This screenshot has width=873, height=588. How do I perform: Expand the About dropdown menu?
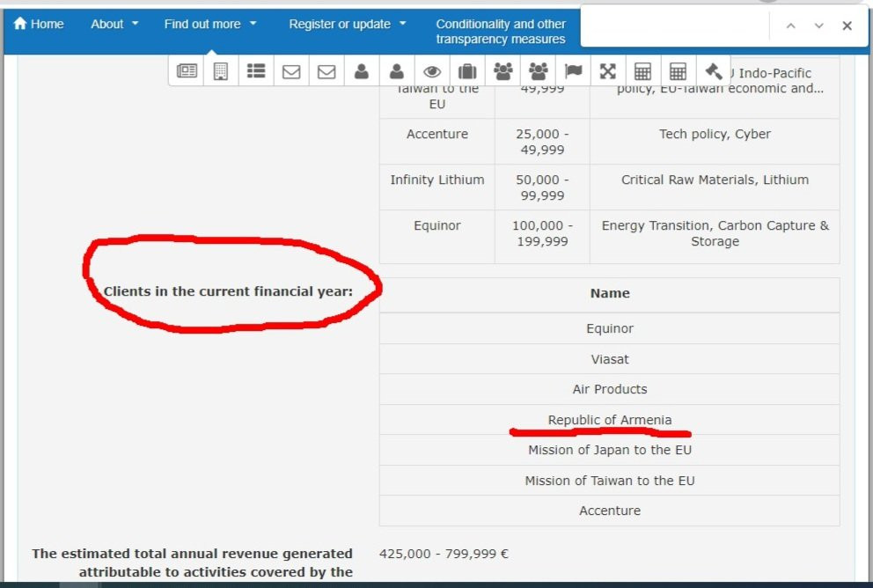tap(114, 24)
